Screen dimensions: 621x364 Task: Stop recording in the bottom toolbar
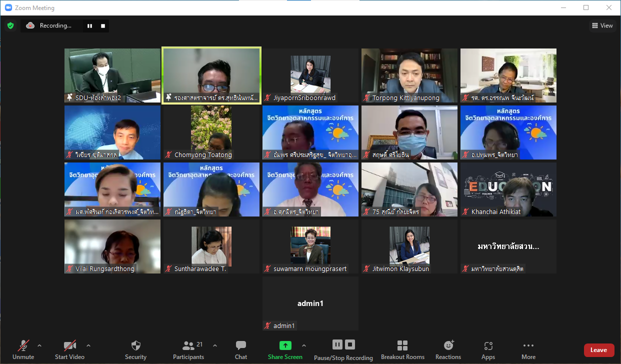click(x=350, y=344)
